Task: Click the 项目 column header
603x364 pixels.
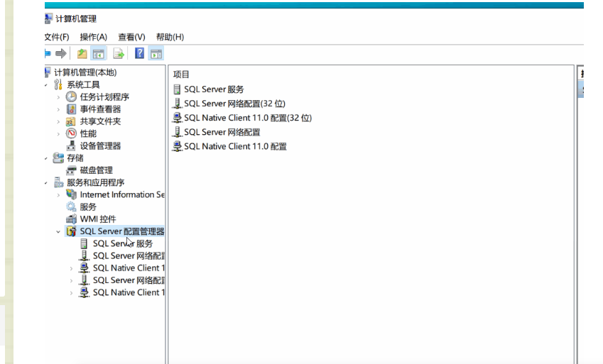Action: pos(181,75)
